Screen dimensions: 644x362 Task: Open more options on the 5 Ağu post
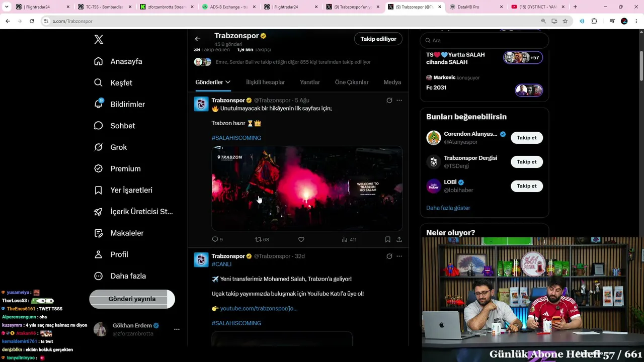(399, 101)
